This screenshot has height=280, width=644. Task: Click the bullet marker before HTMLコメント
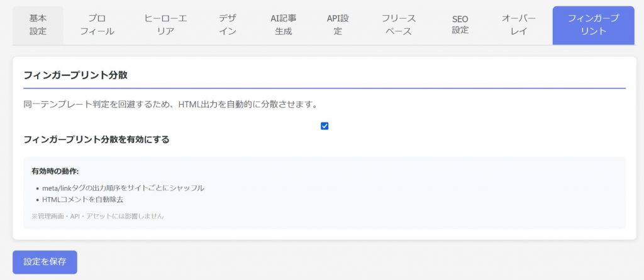[x=37, y=200]
